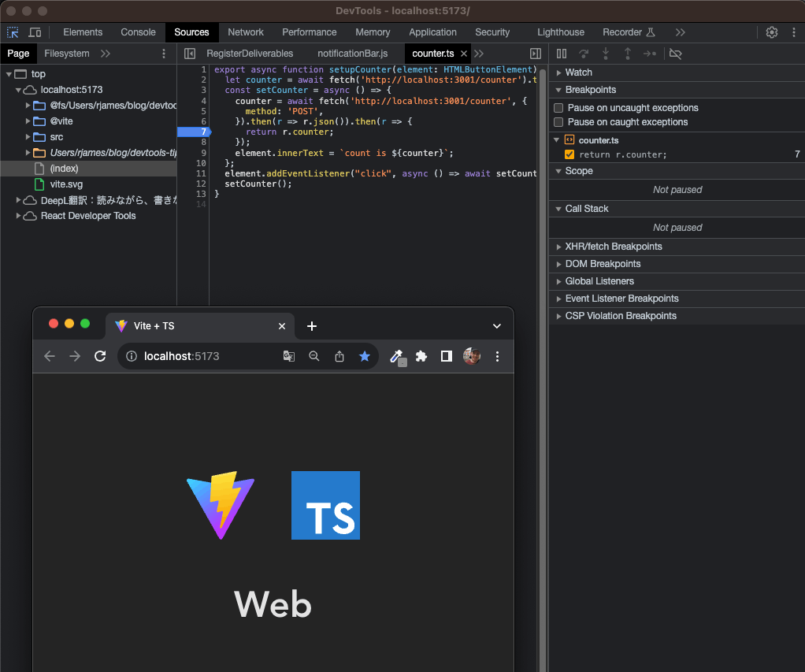This screenshot has width=805, height=672.
Task: Open the DevTools three-dot customize menu
Action: pyautogui.click(x=794, y=32)
